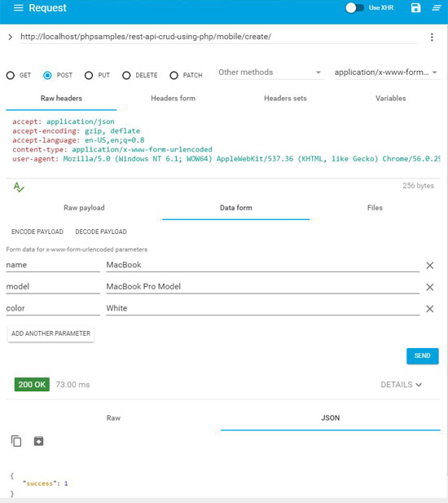Open the Other methods dropdown
The height and width of the screenshot is (503, 448).
tap(270, 73)
